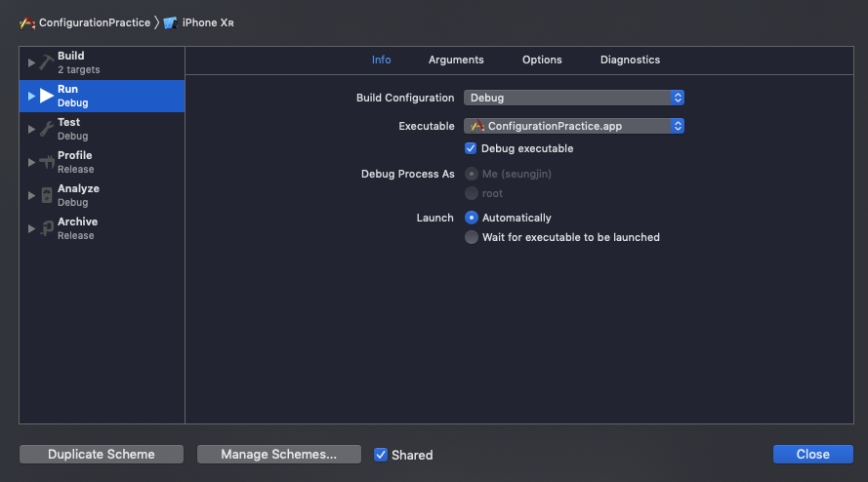Click iPhone XR destination in the breadcrumb
This screenshot has height=482, width=868.
208,22
